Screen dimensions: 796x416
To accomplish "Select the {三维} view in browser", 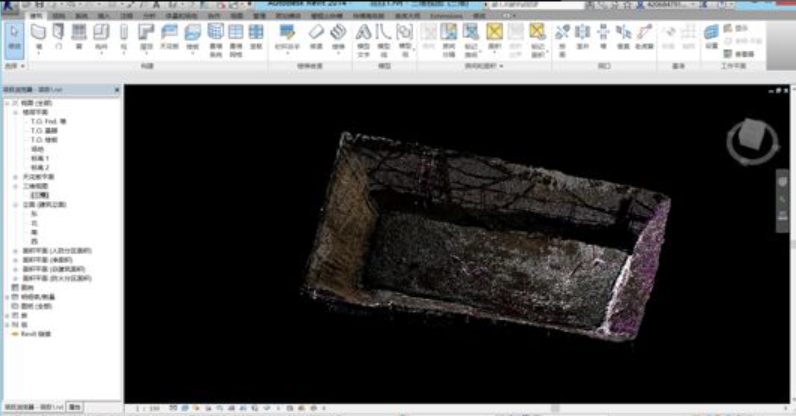I will tap(40, 196).
